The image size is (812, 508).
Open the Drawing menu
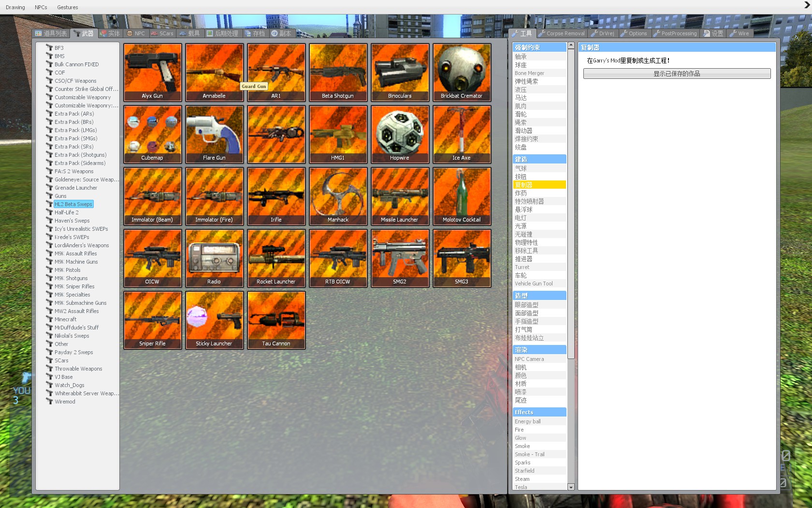(x=15, y=7)
